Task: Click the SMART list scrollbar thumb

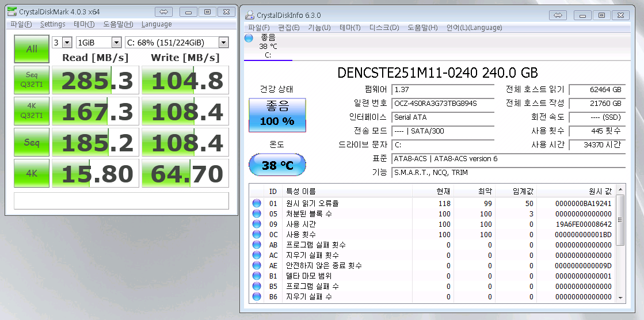Action: pyautogui.click(x=620, y=220)
